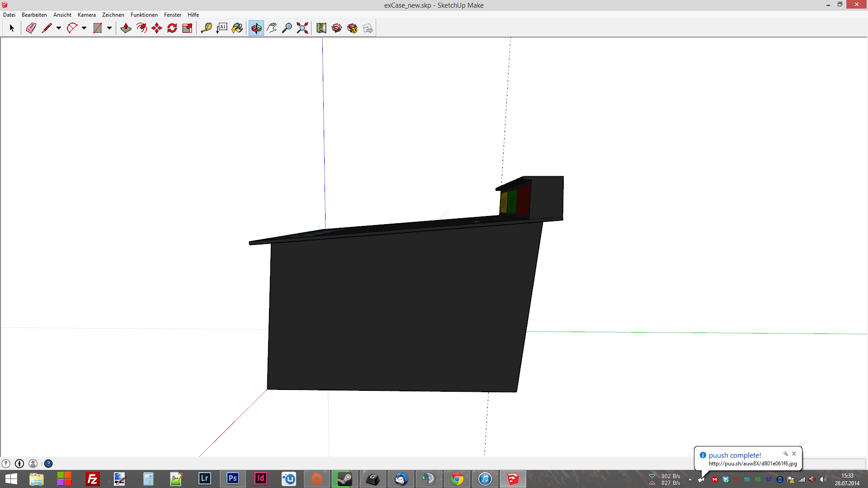
Task: Open the Zeichnen menu
Action: (113, 15)
